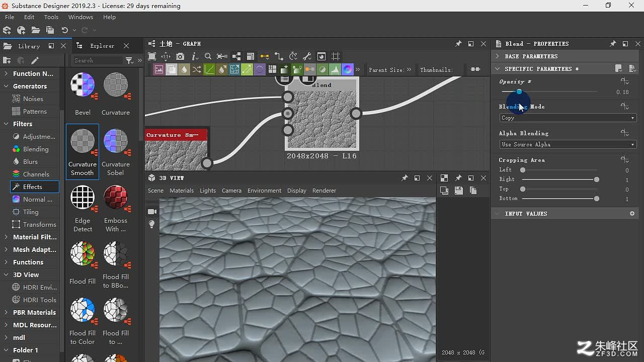Image resolution: width=644 pixels, height=362 pixels.
Task: Pin the 3D View panel
Action: [x=405, y=178]
